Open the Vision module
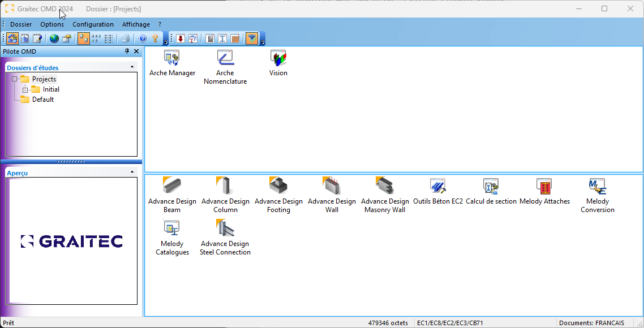The image size is (644, 328). pyautogui.click(x=278, y=63)
